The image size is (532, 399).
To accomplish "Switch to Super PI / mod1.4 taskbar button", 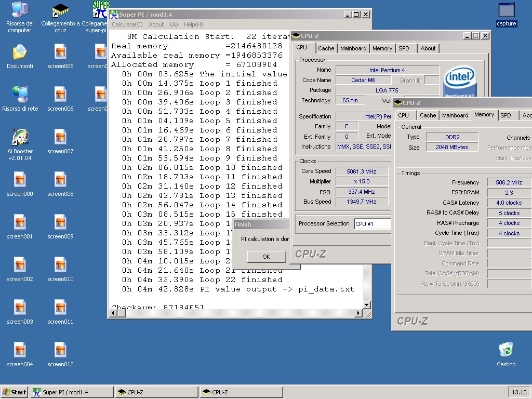I will click(x=72, y=392).
